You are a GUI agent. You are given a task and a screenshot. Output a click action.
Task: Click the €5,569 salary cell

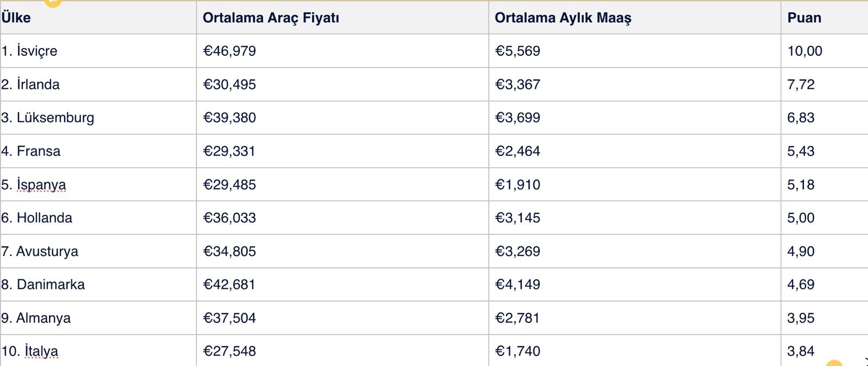click(635, 51)
